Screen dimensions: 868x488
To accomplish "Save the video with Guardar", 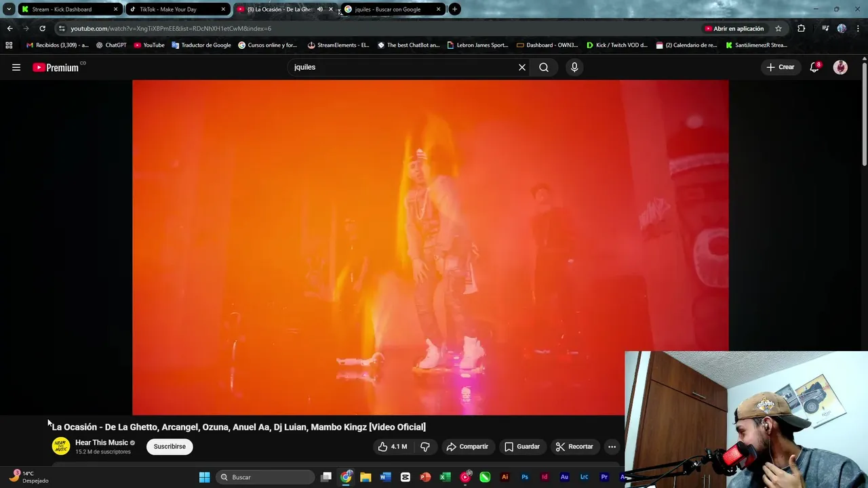I will click(522, 447).
